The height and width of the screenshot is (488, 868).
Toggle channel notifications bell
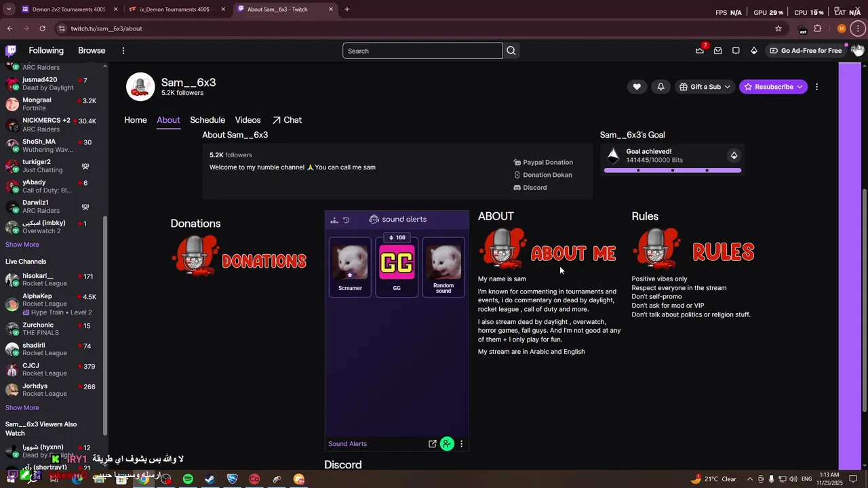click(x=660, y=87)
